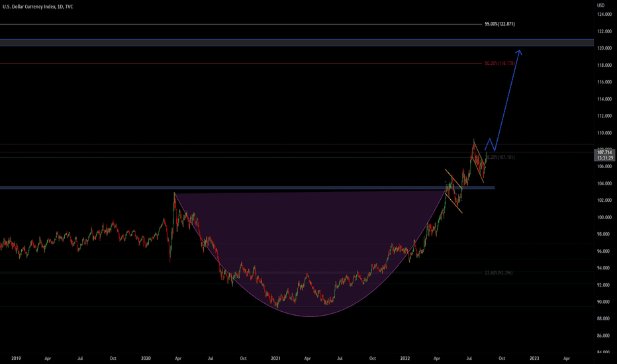Click the 13:31:29 bar countdown timer
Screen dimensions: 617x364
coord(604,158)
